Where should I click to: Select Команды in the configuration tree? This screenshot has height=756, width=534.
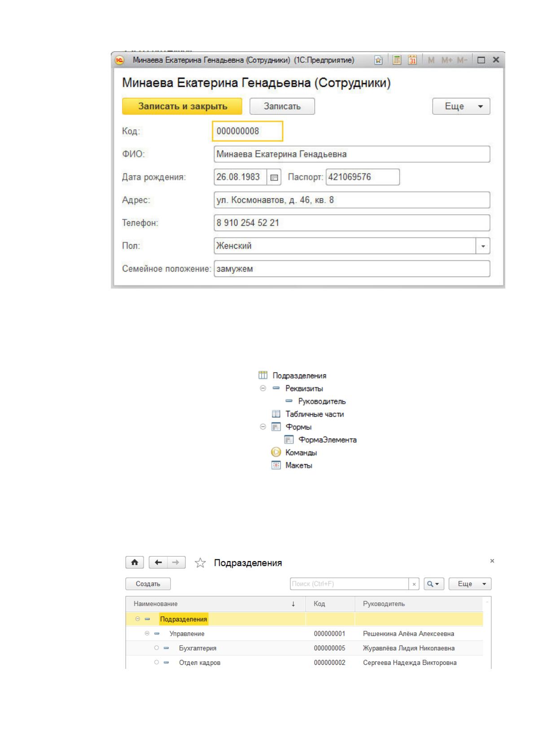click(301, 453)
